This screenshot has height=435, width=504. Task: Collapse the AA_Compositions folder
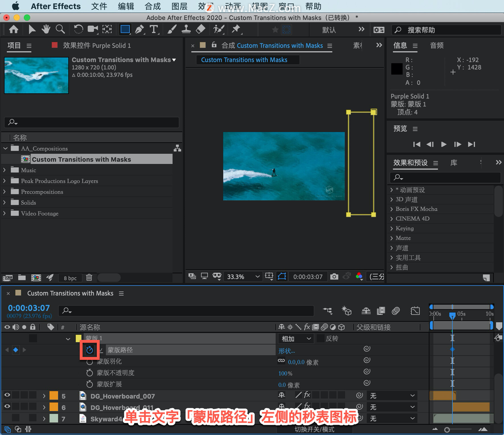(5, 148)
